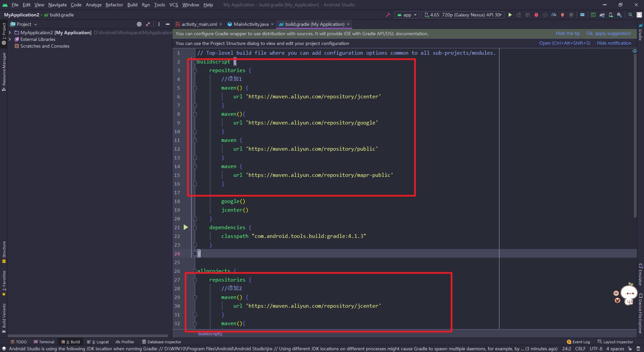
Task: Click Scratches and Consoles tree item
Action: [45, 46]
